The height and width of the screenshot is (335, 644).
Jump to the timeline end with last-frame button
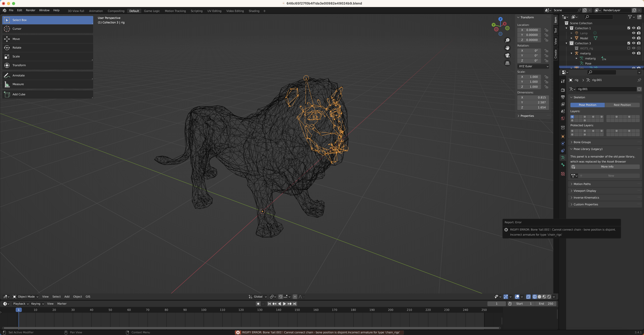tap(295, 304)
